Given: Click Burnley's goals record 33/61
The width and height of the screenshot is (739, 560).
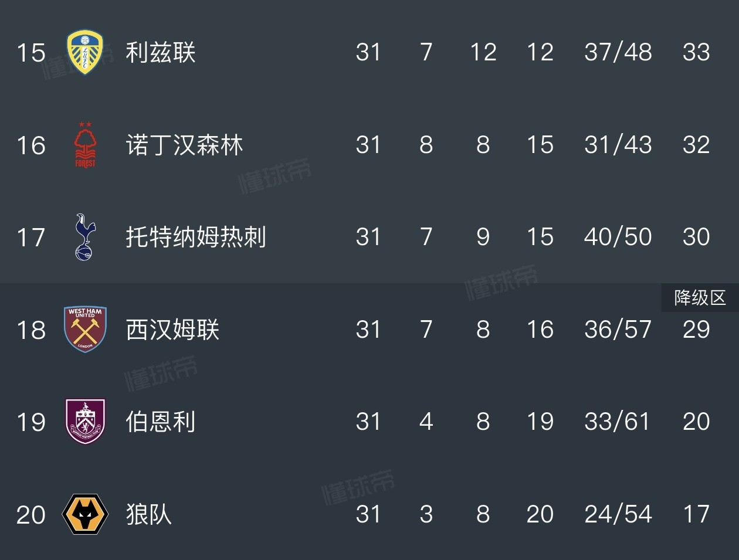Looking at the screenshot, I should pyautogui.click(x=618, y=422).
